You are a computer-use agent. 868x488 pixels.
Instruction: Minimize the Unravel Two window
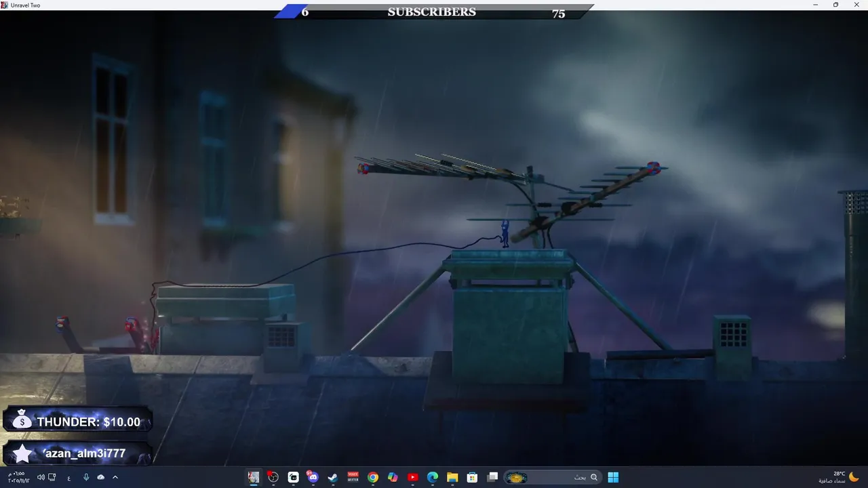[816, 5]
